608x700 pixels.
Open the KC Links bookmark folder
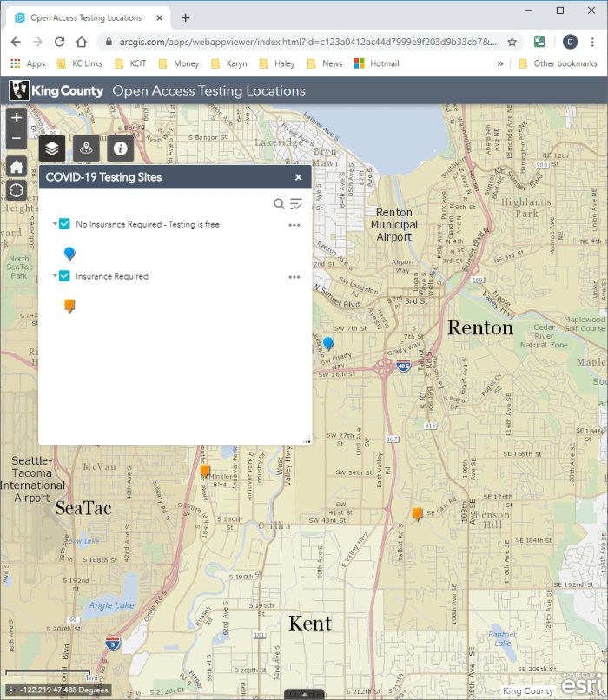point(80,63)
